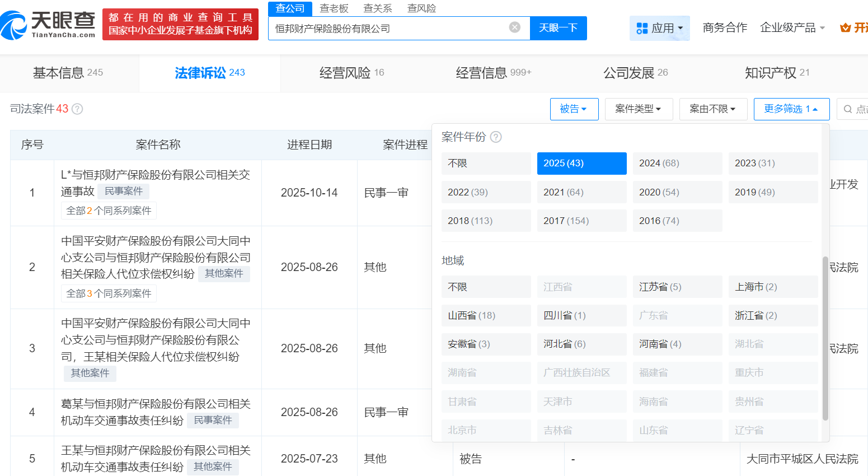Open the 被告 role dropdown
This screenshot has width=868, height=476.
coord(574,109)
